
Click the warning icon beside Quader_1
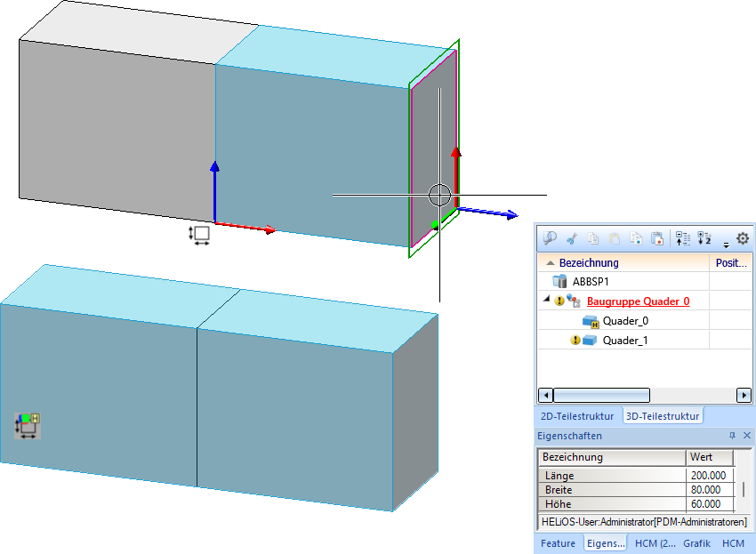(x=575, y=340)
